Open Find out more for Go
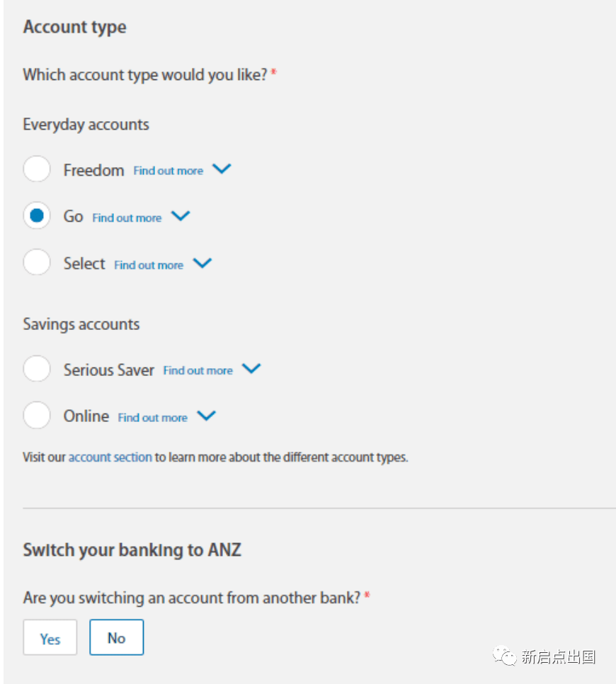The image size is (616, 684). [x=127, y=218]
